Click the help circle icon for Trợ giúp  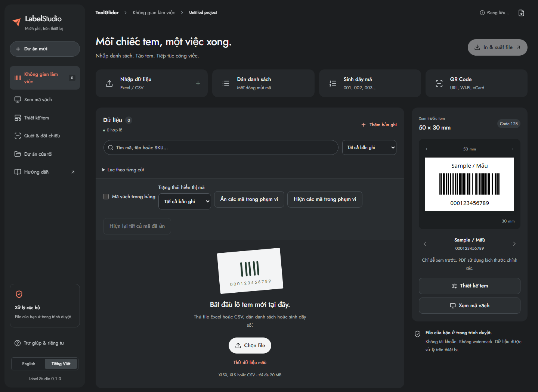pos(18,343)
